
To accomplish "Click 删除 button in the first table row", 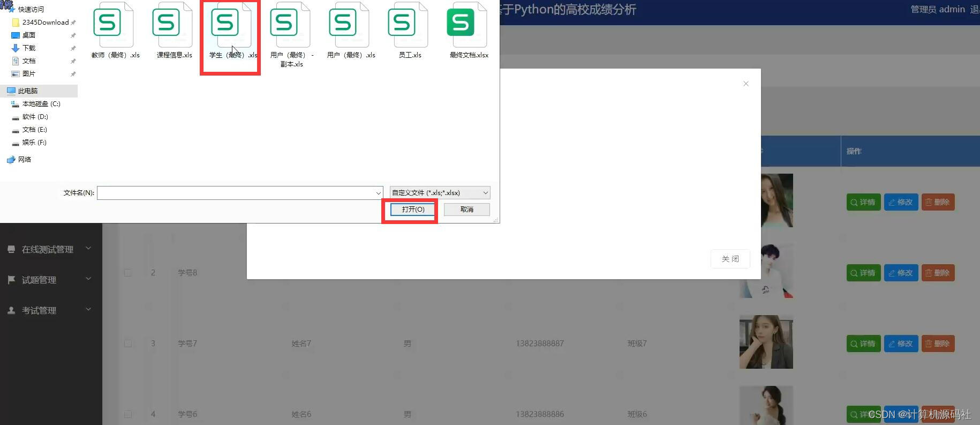I will click(938, 202).
